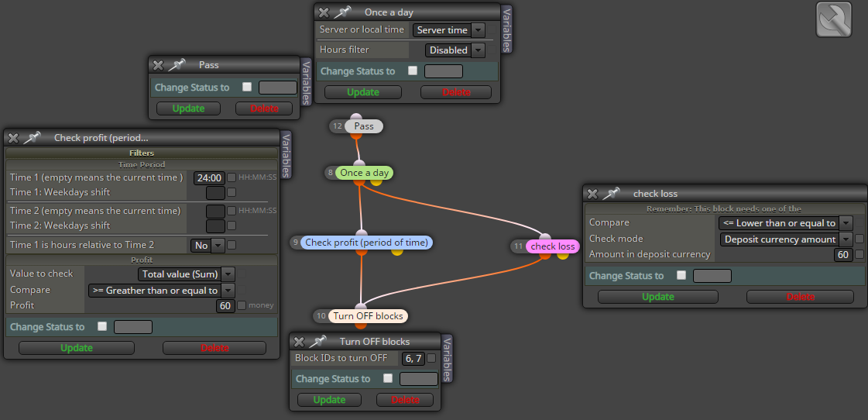Select the Turn OFF blocks node
The image size is (868, 420).
point(368,316)
